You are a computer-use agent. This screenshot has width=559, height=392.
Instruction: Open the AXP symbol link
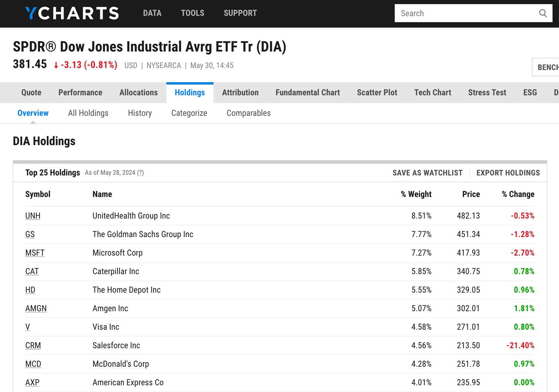(x=32, y=383)
